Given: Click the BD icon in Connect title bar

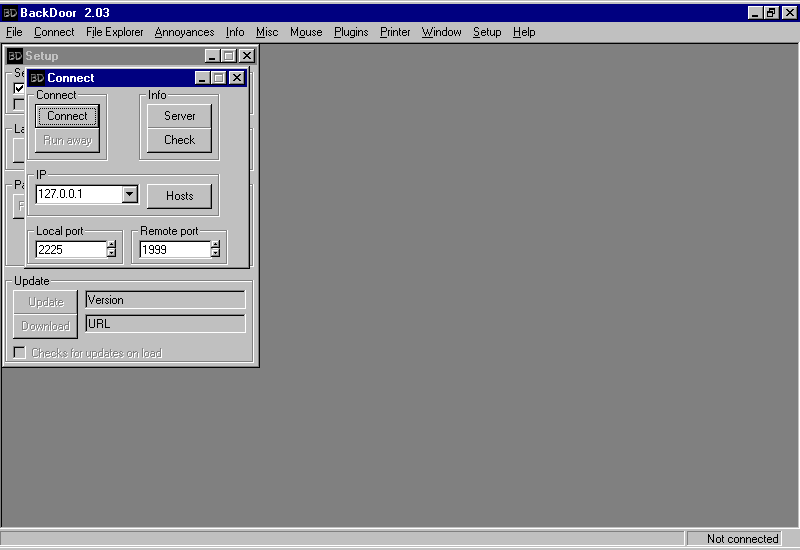Looking at the screenshot, I should (37, 78).
